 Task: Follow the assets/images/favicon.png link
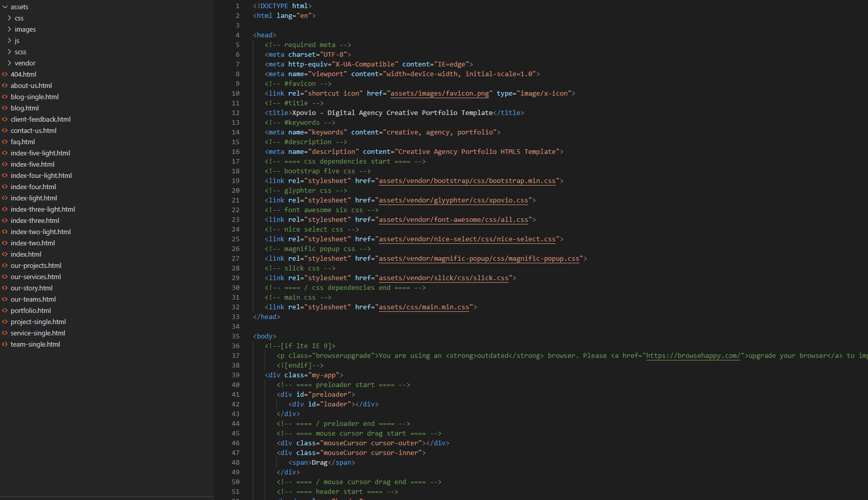[x=440, y=93]
